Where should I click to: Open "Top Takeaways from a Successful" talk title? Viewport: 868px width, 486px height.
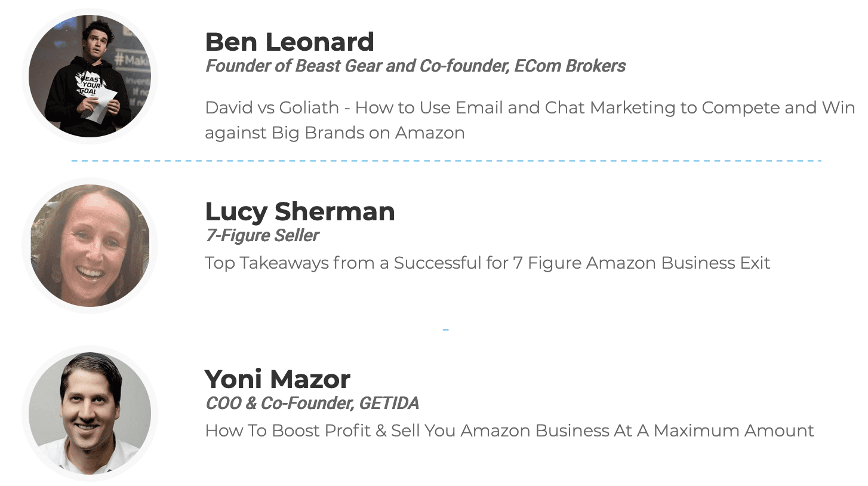pyautogui.click(x=356, y=263)
